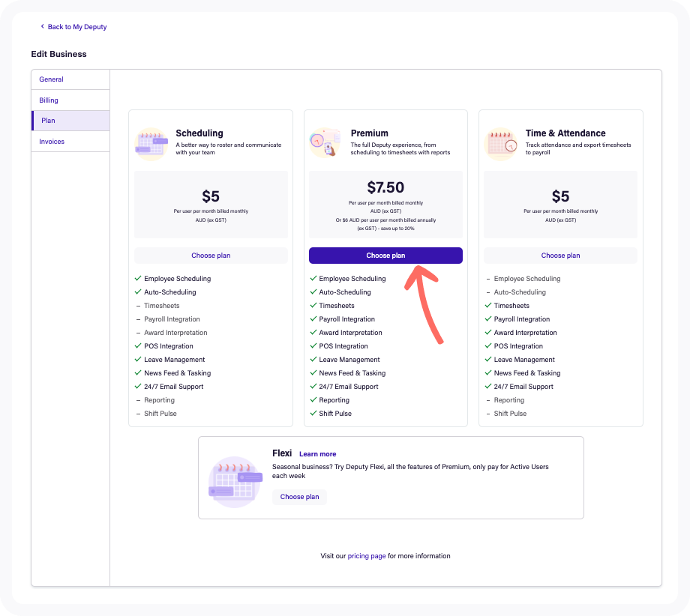Click Premium's Shift Pulse feature
Screen dimensions: 690x616
335,414
